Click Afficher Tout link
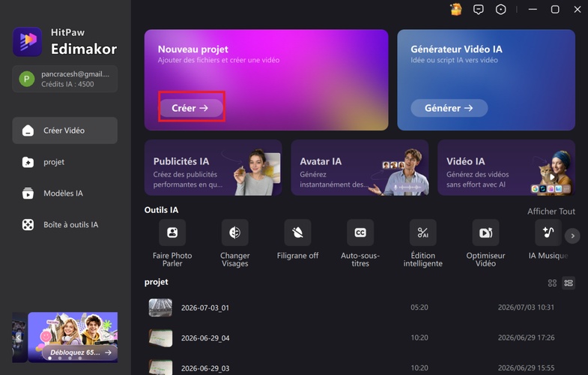 tap(551, 211)
